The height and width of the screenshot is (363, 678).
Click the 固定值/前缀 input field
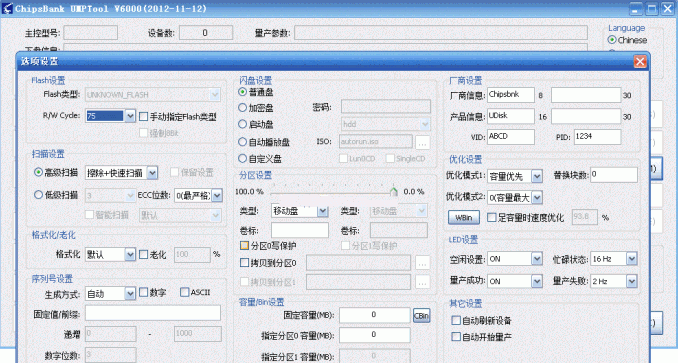tap(153, 313)
